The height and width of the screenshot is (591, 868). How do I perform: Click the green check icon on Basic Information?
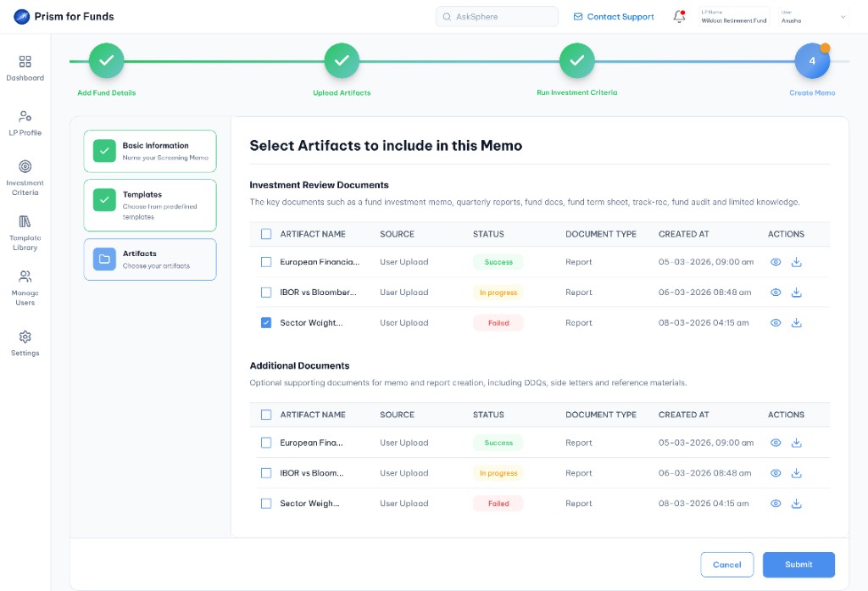pos(104,151)
